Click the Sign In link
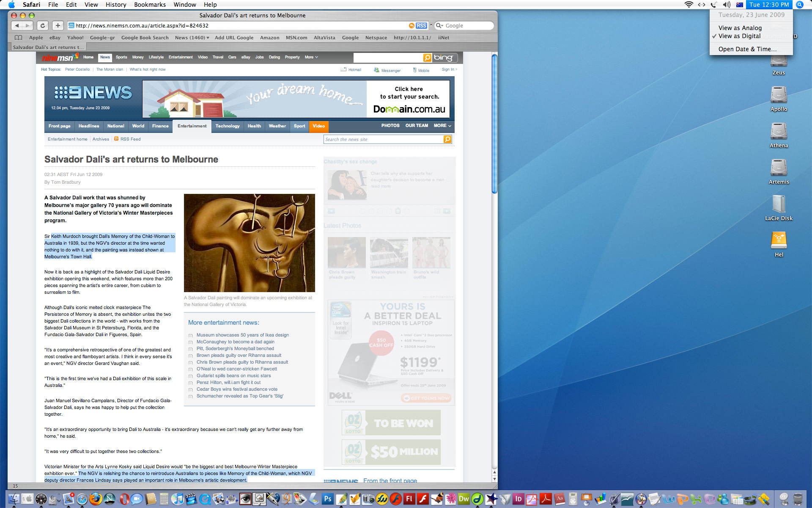812x508 pixels. click(449, 69)
